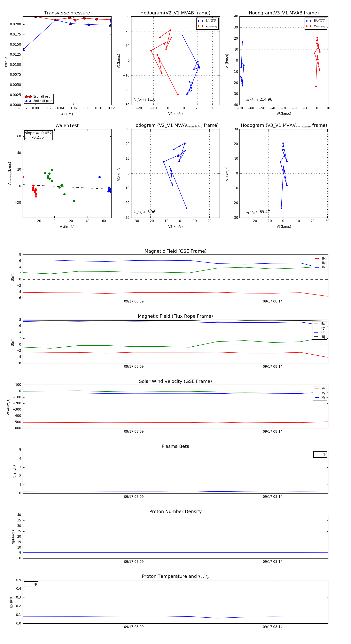Click the Bx' legend entry in flux rope plot

coord(320,324)
